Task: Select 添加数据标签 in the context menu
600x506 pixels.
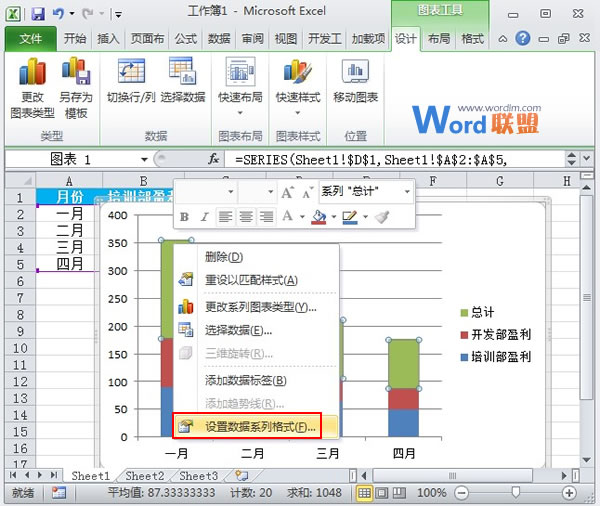Action: click(x=245, y=380)
